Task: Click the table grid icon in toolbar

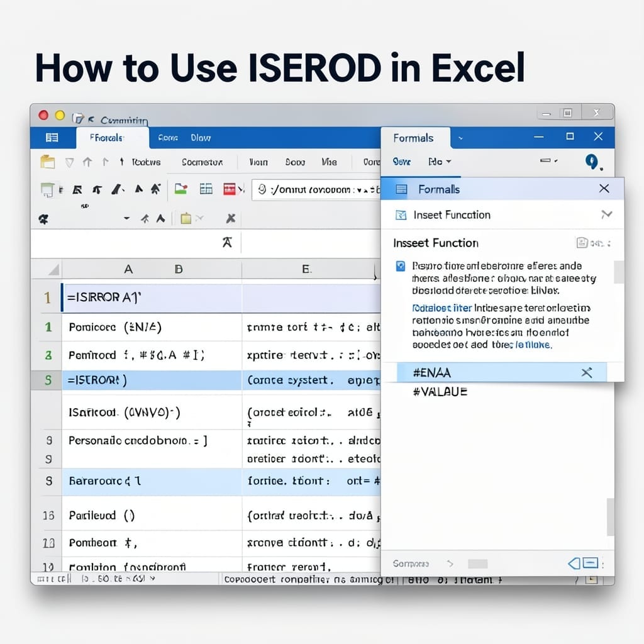Action: [206, 189]
